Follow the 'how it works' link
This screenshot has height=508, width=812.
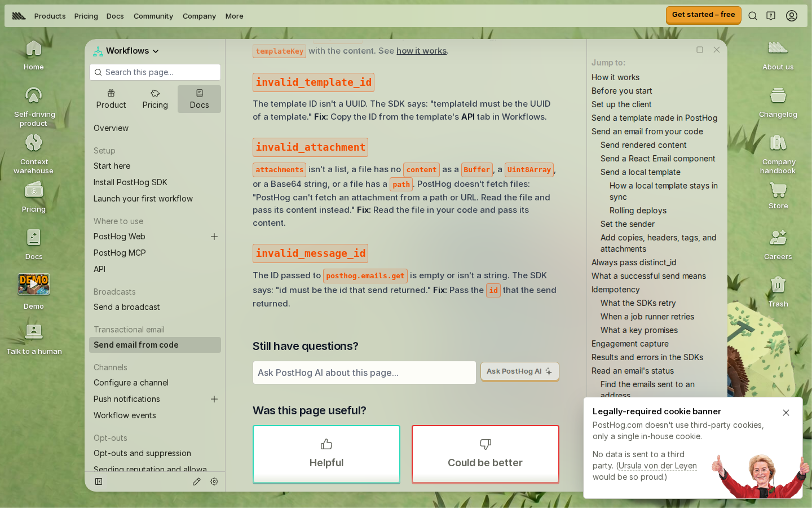[x=421, y=51]
